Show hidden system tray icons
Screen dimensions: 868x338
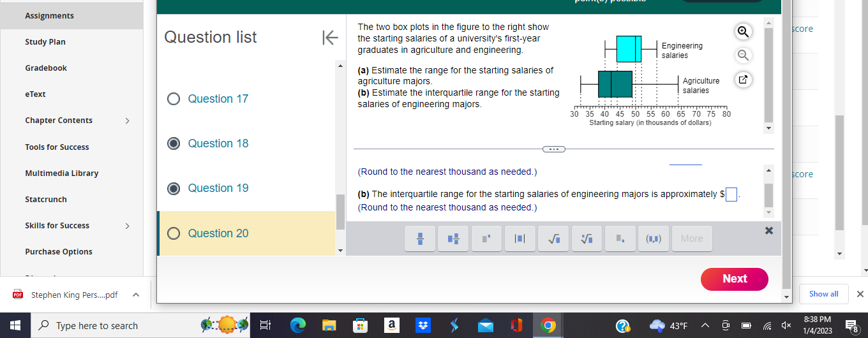coord(707,326)
